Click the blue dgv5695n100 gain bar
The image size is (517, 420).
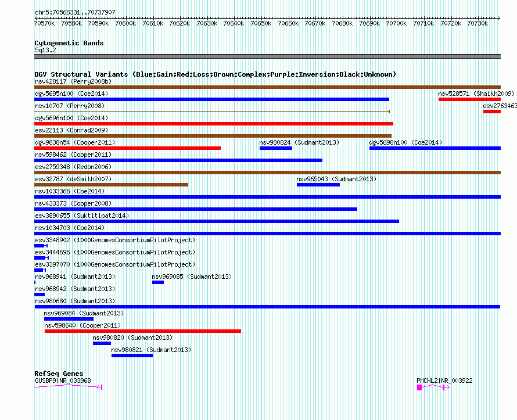[211, 99]
